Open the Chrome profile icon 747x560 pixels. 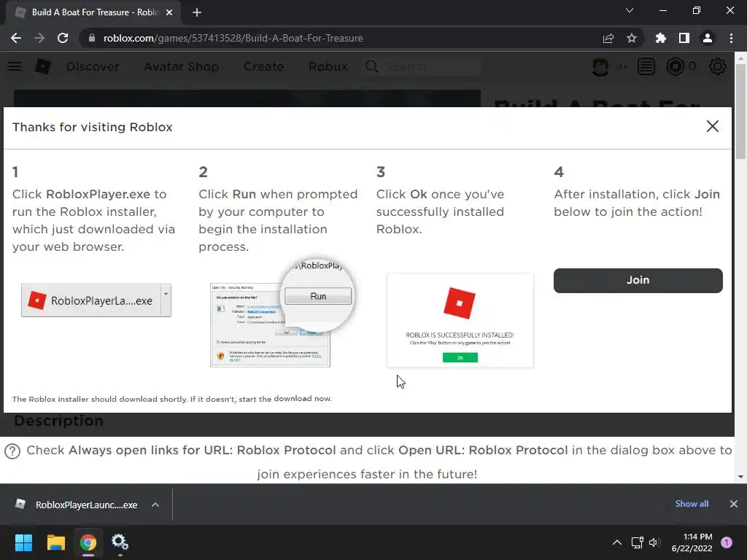[x=708, y=38]
